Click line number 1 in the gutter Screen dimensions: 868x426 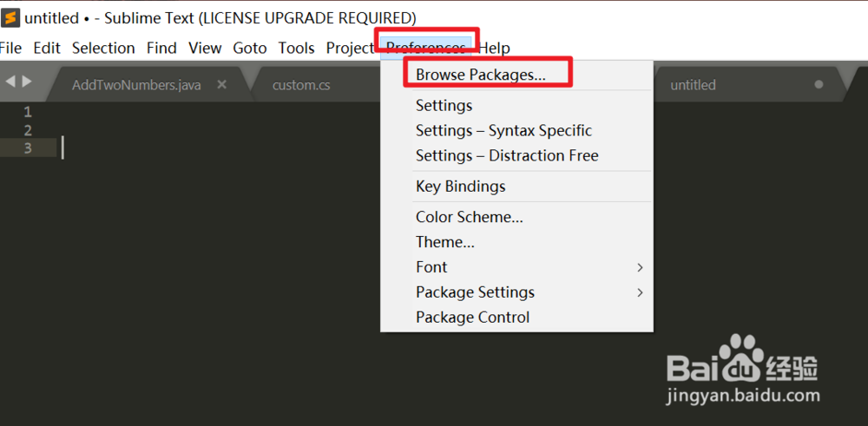[x=27, y=112]
